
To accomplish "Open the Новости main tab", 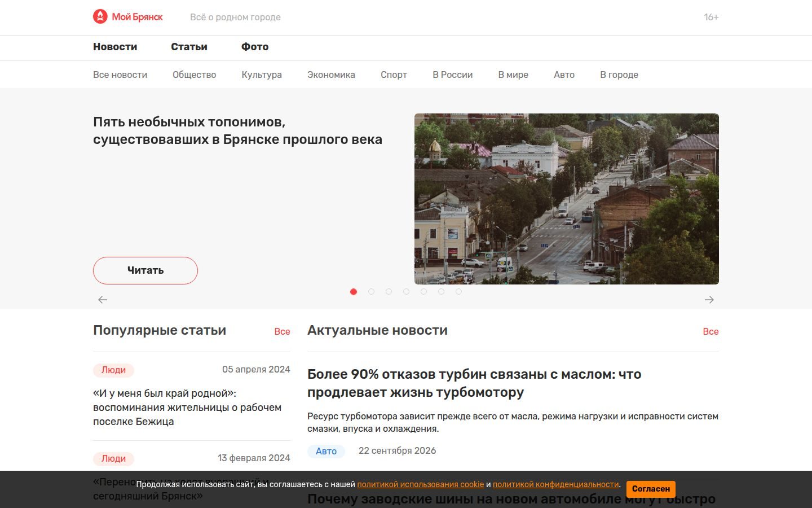I will tap(115, 47).
